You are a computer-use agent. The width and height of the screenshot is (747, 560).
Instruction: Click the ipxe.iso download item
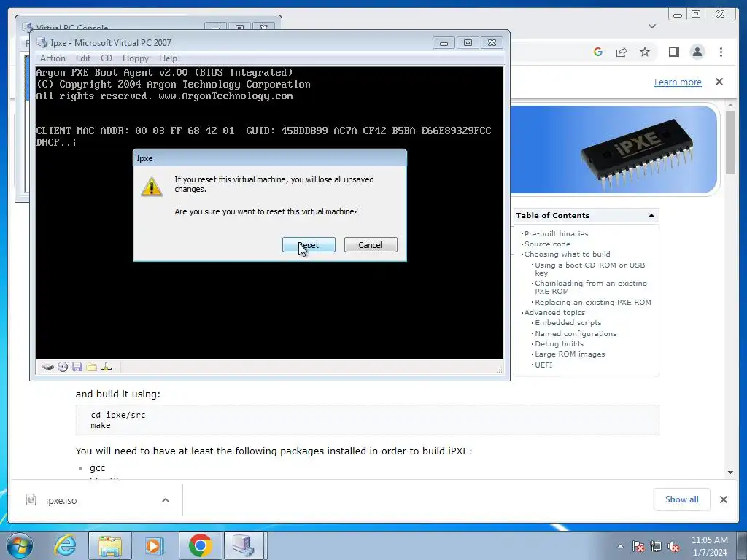pos(61,500)
